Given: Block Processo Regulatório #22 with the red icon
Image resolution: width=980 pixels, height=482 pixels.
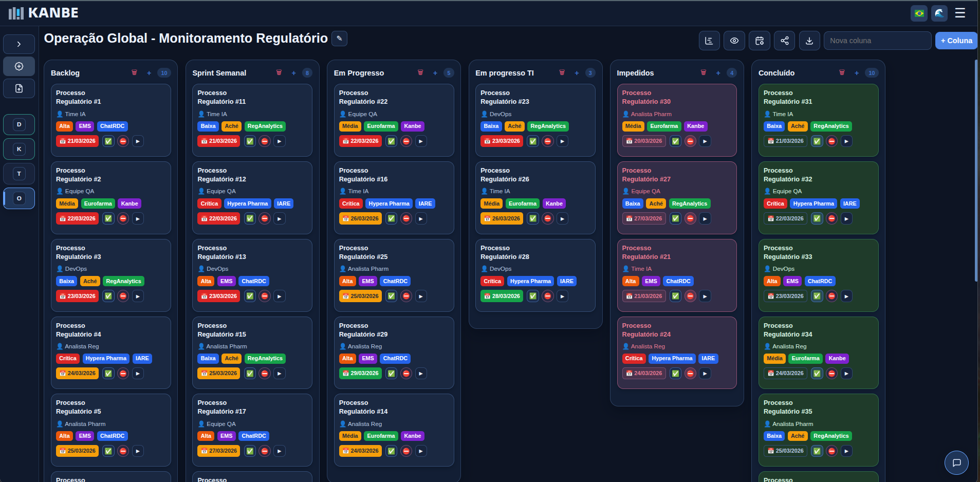Looking at the screenshot, I should 406,141.
